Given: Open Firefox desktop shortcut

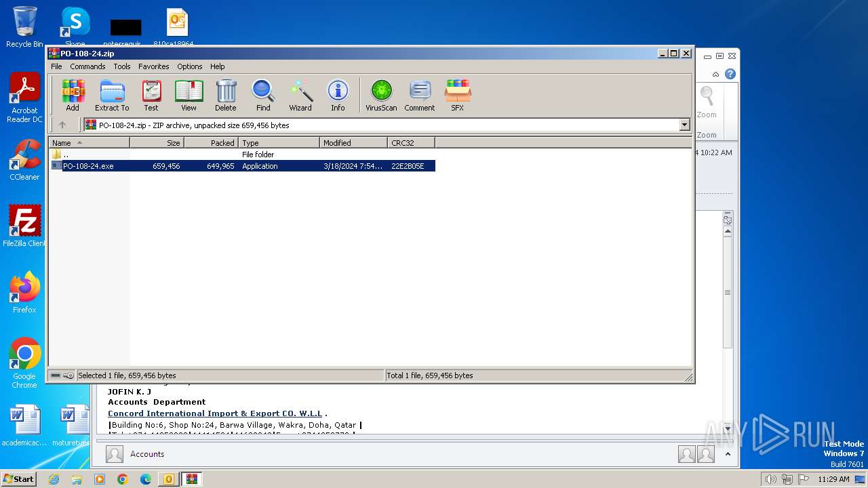Looking at the screenshot, I should click(x=24, y=292).
